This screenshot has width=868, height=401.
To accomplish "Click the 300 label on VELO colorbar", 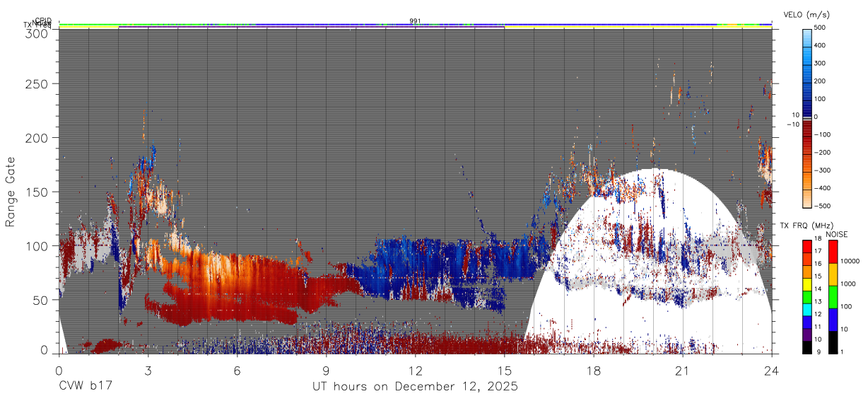I will (821, 63).
